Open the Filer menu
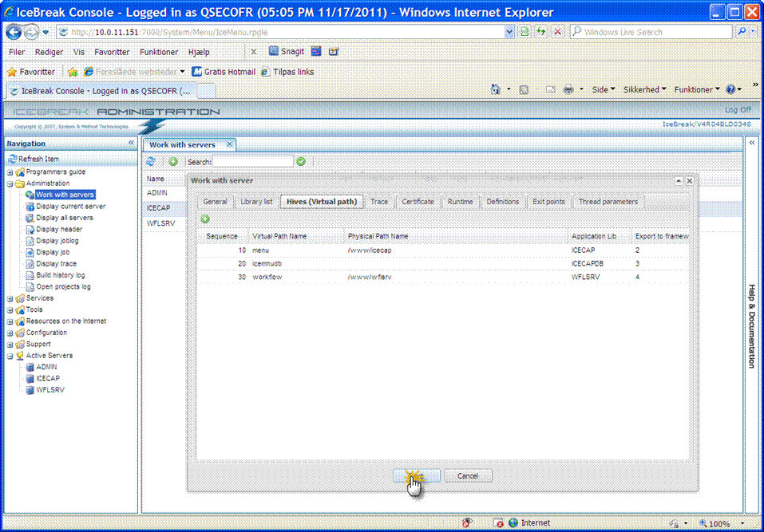Viewport: 764px width, 532px height. pos(17,52)
